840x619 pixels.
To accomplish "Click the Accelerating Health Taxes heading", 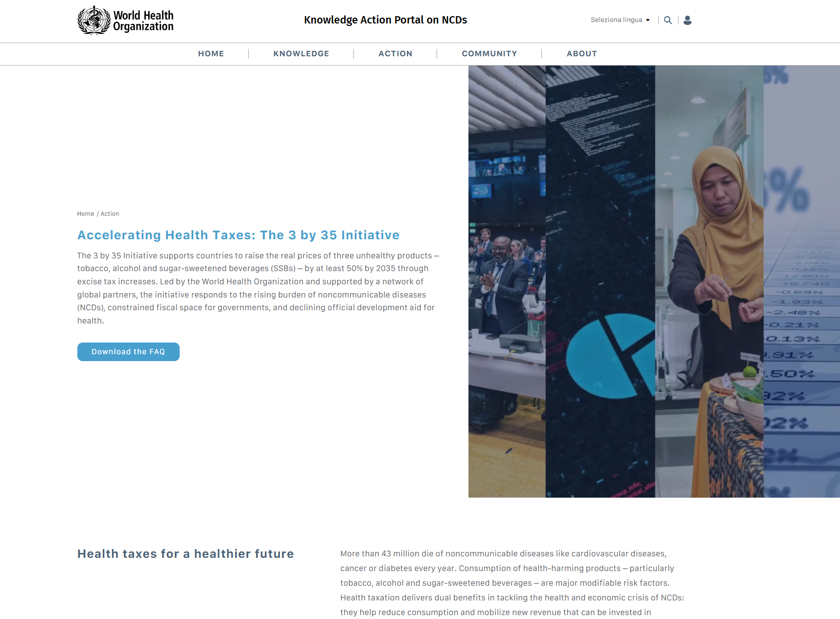I will coord(238,235).
